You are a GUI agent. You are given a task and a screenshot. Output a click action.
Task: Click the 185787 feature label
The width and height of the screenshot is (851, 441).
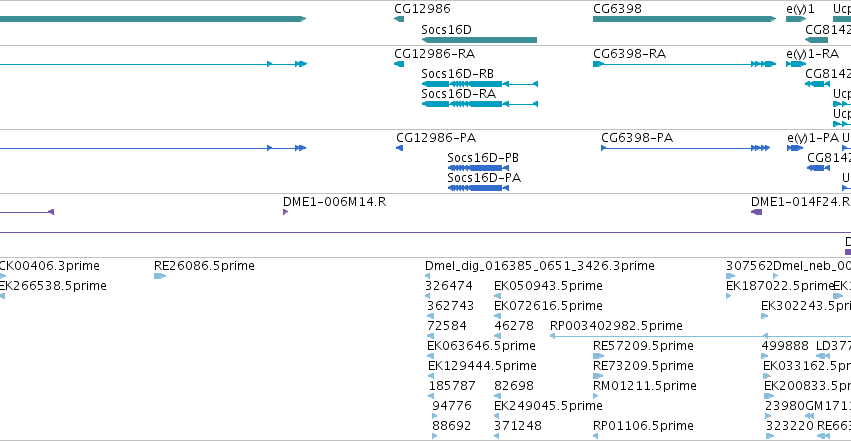(x=452, y=386)
